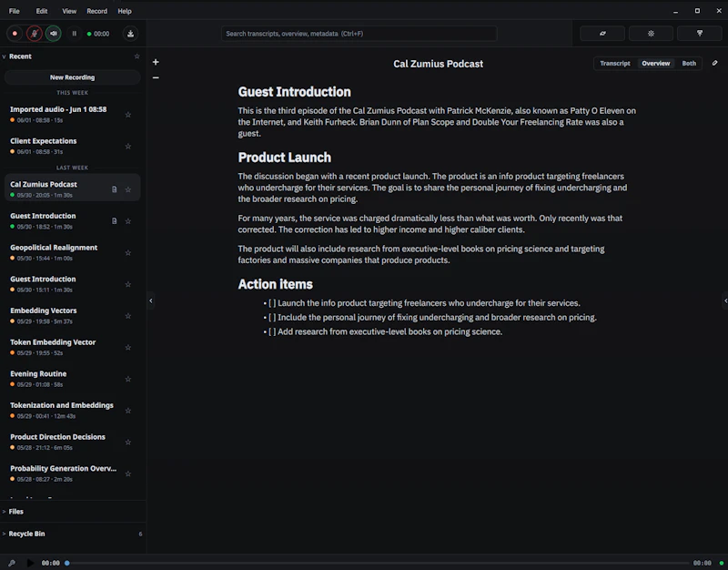Click the broadcast tower icon button

(x=699, y=34)
